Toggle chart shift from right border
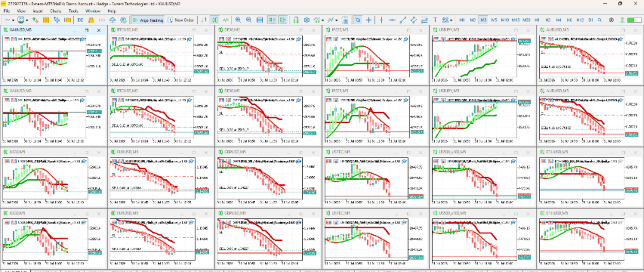The height and width of the screenshot is (272, 644). tap(283, 20)
